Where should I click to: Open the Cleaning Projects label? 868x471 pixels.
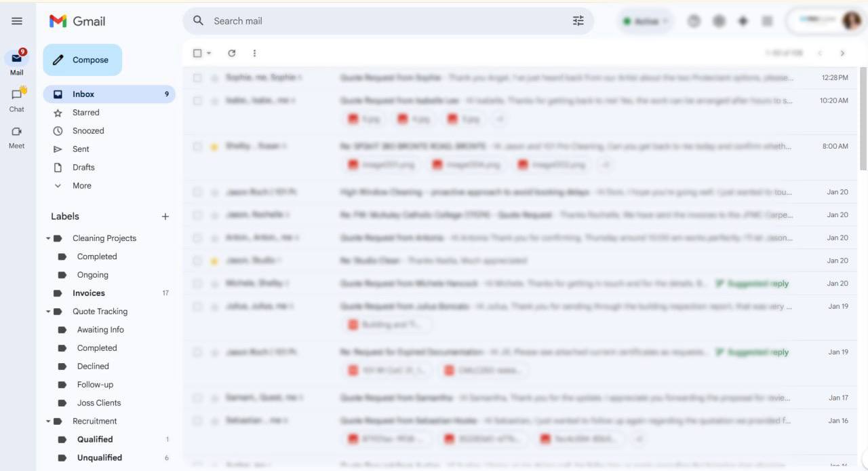click(x=104, y=238)
